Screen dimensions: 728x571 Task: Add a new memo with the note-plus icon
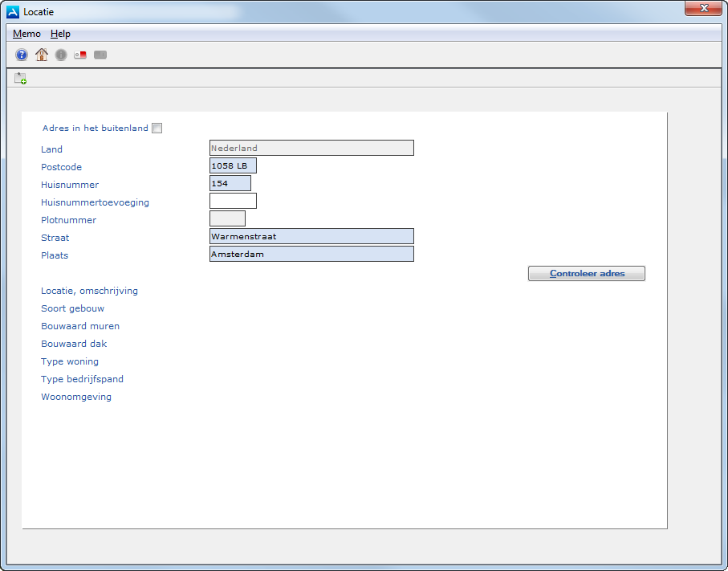click(x=20, y=78)
